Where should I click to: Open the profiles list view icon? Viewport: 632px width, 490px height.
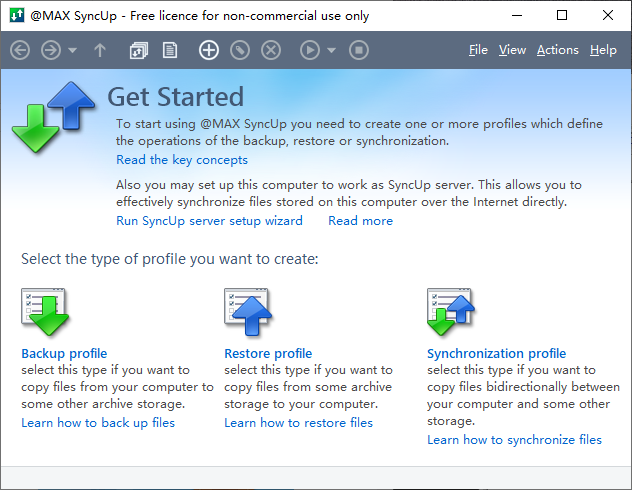139,50
